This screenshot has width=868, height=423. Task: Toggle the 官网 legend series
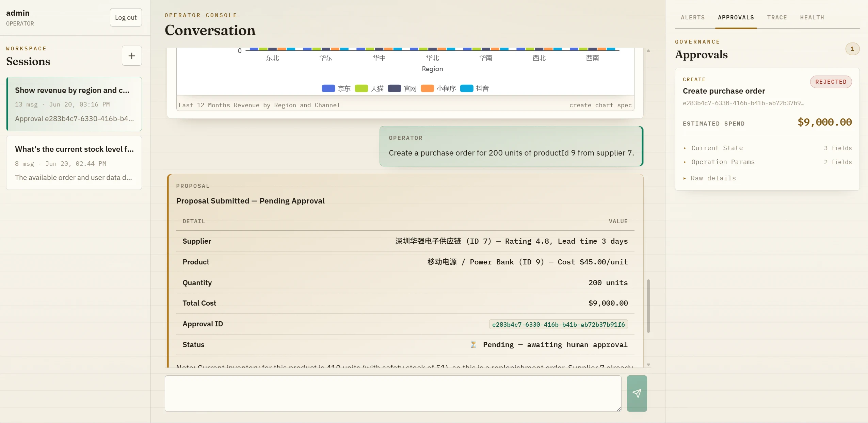(x=402, y=88)
